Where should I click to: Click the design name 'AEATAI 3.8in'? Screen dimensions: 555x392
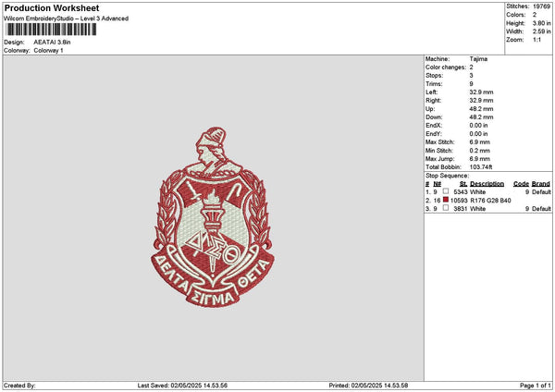click(x=52, y=43)
